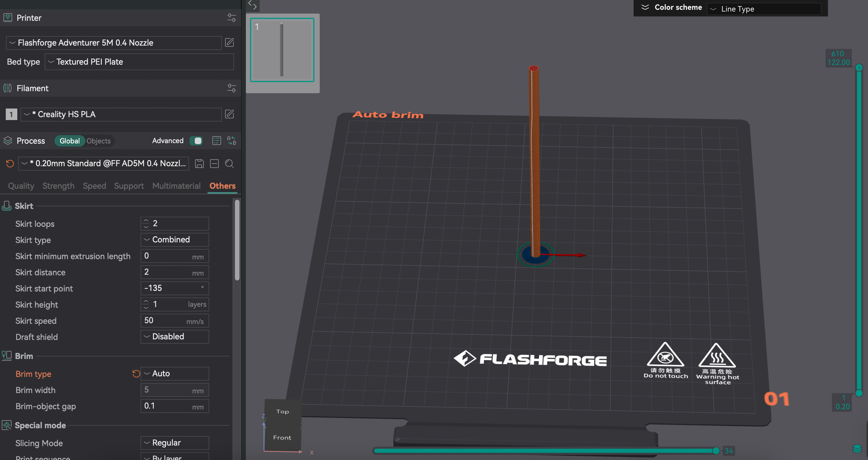The height and width of the screenshot is (460, 868).
Task: Switch to the Strength tab
Action: click(58, 186)
